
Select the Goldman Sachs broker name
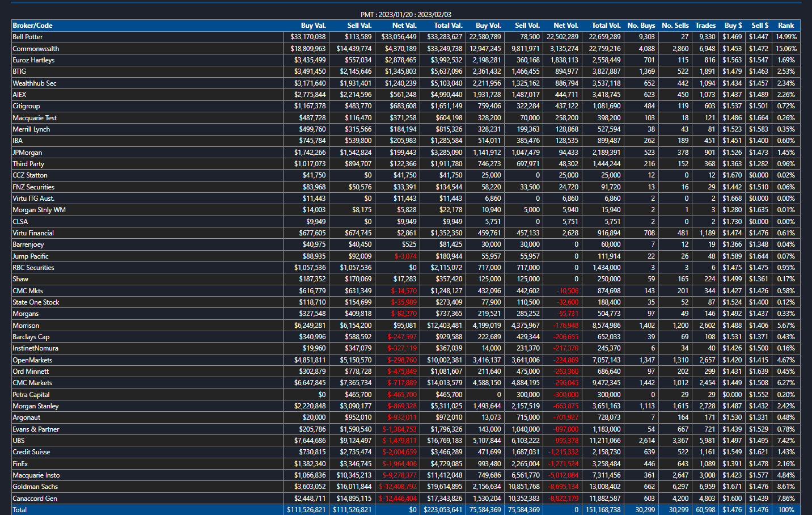coord(35,487)
